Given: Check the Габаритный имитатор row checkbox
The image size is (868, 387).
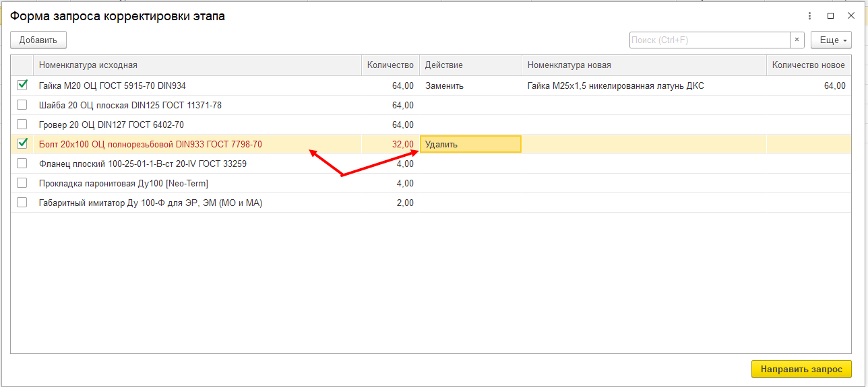Looking at the screenshot, I should pyautogui.click(x=22, y=203).
